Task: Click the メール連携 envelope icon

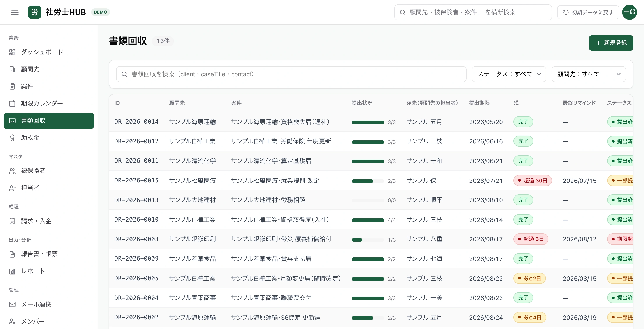Action: pyautogui.click(x=12, y=304)
